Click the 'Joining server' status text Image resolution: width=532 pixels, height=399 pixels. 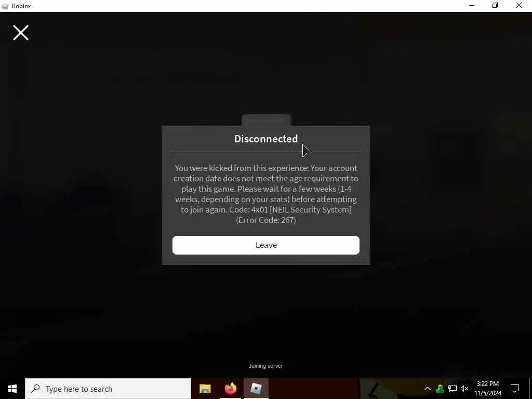click(x=266, y=366)
